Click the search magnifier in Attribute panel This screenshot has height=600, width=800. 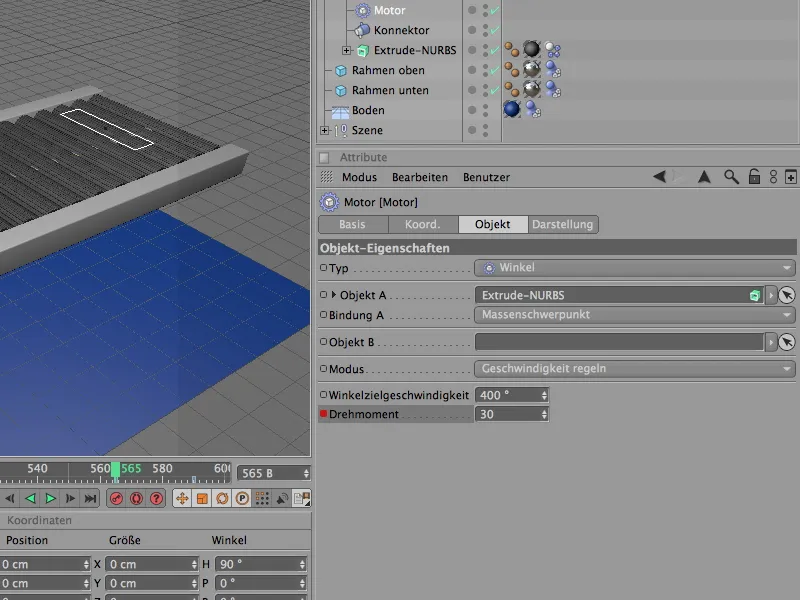[x=731, y=177]
